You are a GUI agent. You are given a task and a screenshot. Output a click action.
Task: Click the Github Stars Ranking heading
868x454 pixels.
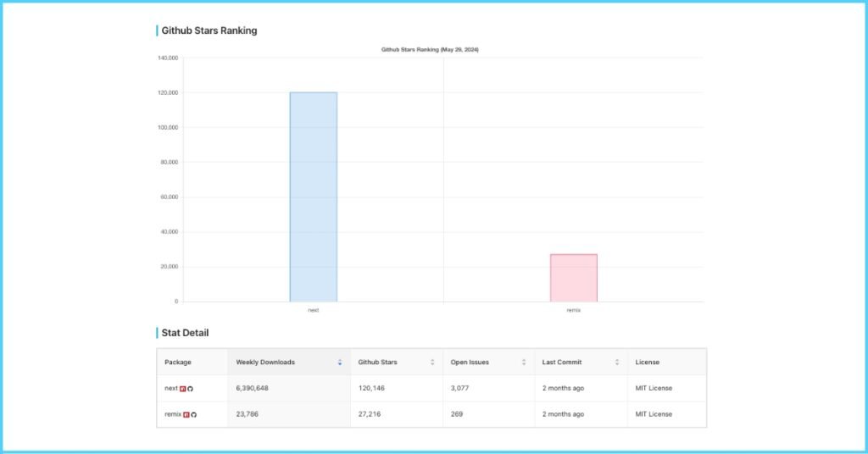(209, 31)
